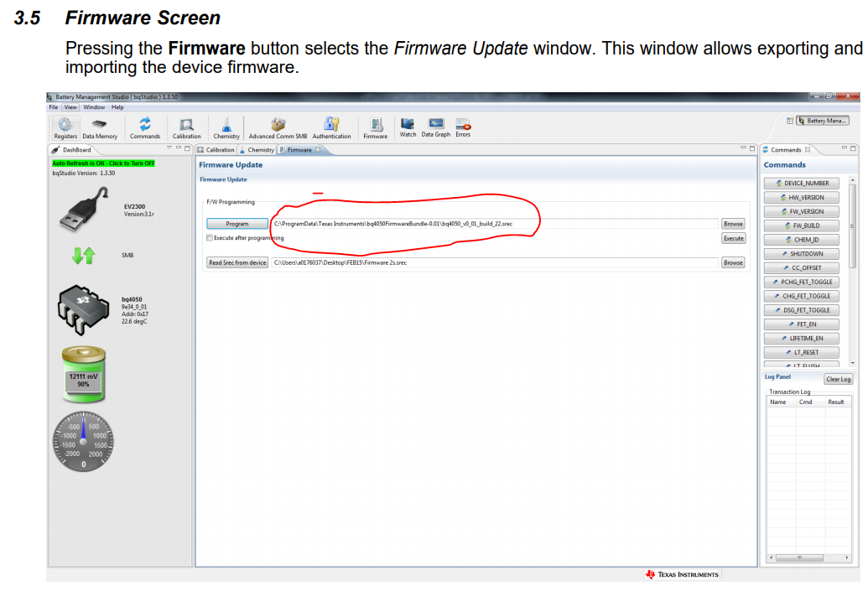The width and height of the screenshot is (868, 591).
Task: Open the Help menu
Action: click(117, 107)
